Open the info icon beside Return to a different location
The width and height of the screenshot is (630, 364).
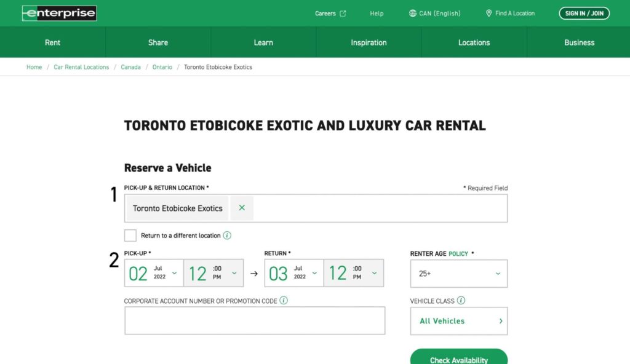tap(227, 235)
